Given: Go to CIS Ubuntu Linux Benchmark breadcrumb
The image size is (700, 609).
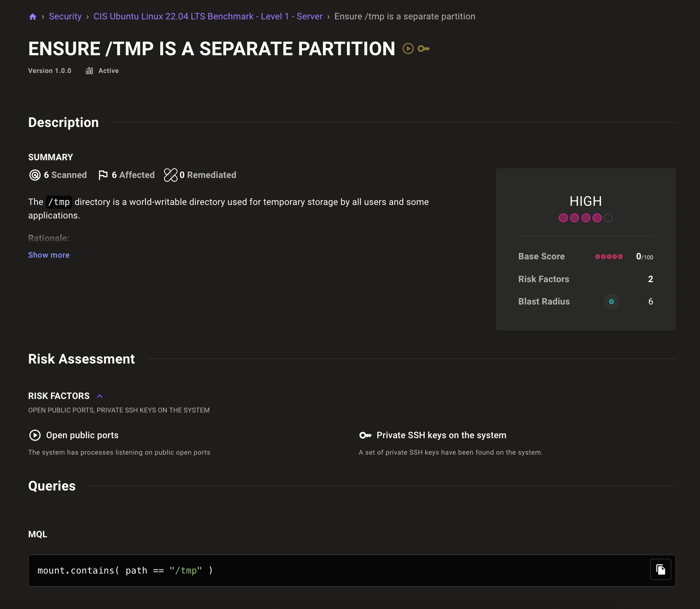Looking at the screenshot, I should click(x=207, y=16).
